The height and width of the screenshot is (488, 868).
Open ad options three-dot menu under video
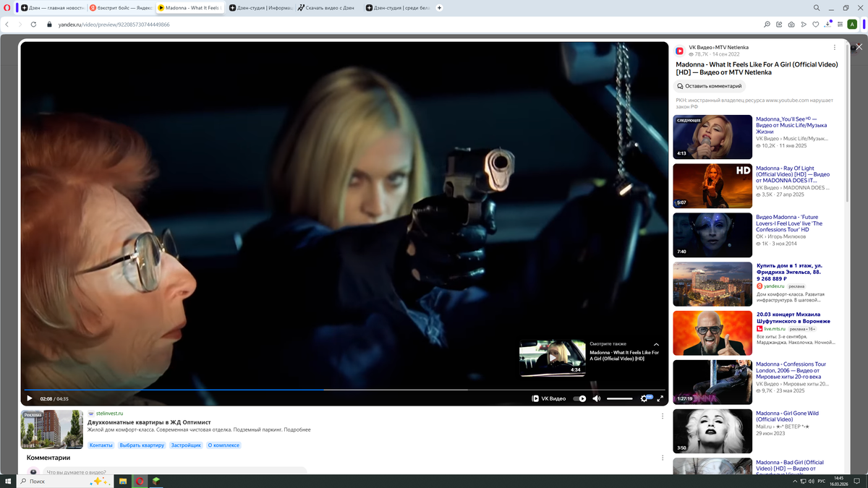(662, 416)
